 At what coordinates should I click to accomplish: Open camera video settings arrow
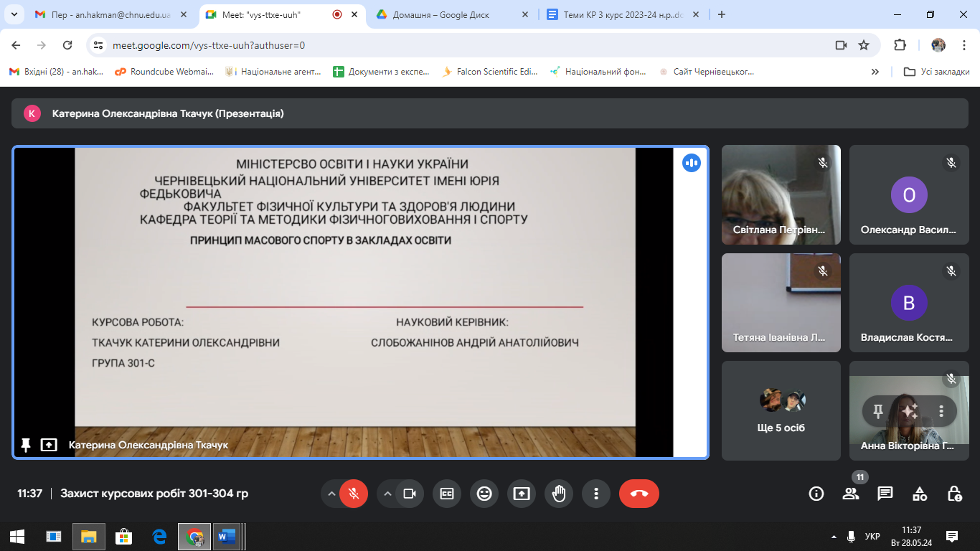pyautogui.click(x=387, y=494)
